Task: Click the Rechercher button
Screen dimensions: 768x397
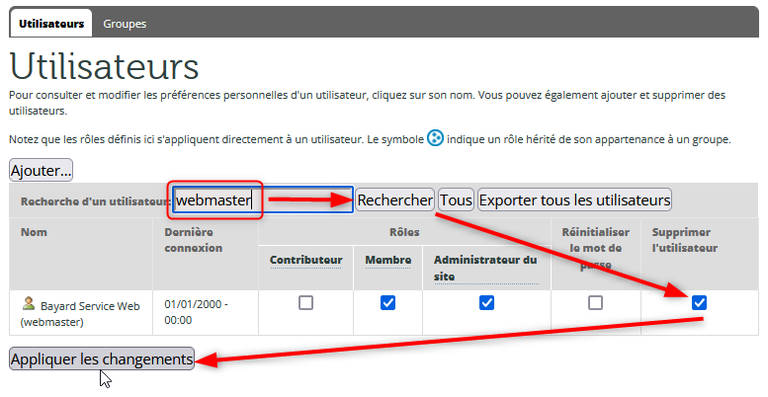Action: click(x=395, y=200)
